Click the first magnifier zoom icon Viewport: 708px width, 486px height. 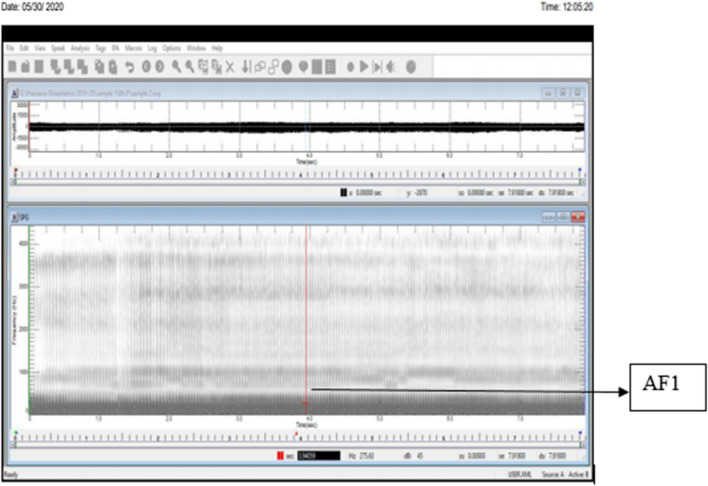(x=176, y=67)
